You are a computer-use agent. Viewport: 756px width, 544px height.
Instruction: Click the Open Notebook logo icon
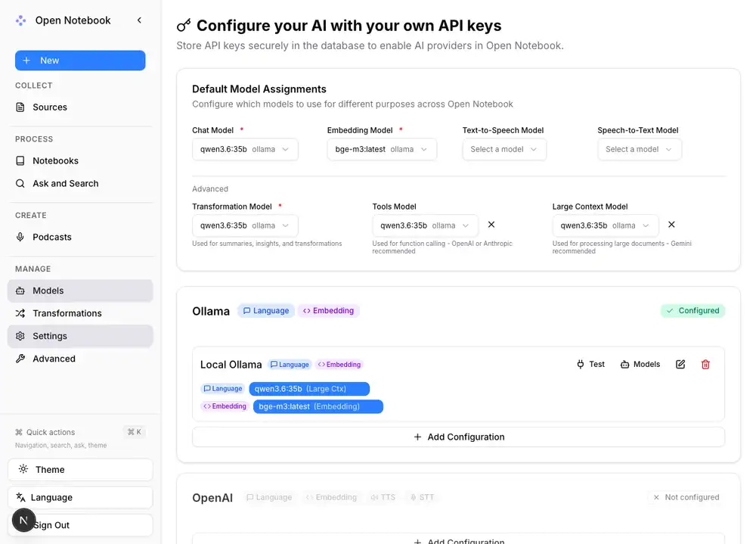click(21, 20)
